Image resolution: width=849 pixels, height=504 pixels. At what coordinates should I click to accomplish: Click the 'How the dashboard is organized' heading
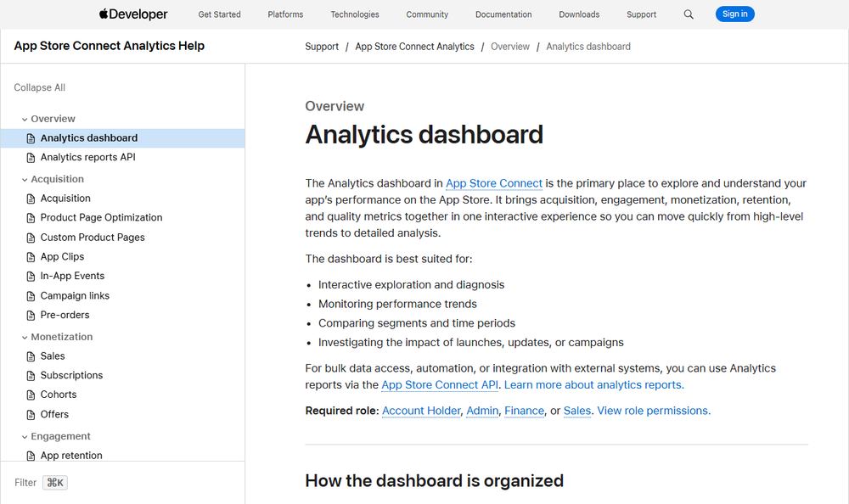click(434, 481)
